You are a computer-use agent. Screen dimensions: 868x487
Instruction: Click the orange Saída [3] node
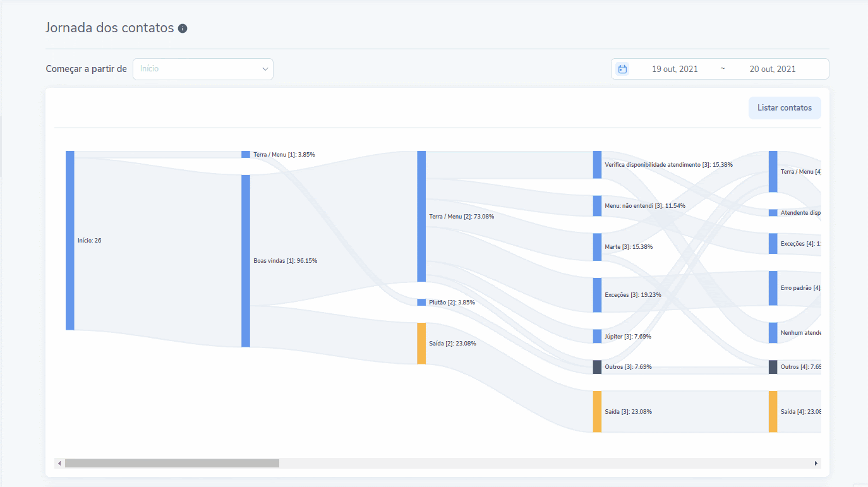click(597, 411)
